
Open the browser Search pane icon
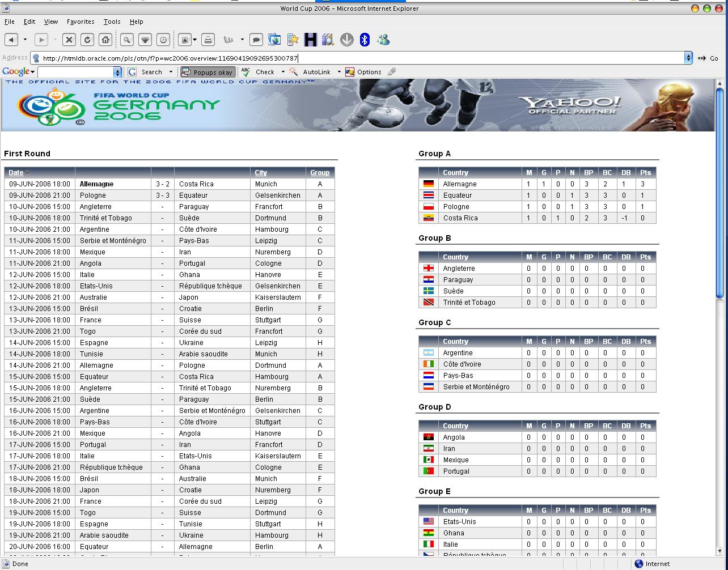pyautogui.click(x=127, y=40)
